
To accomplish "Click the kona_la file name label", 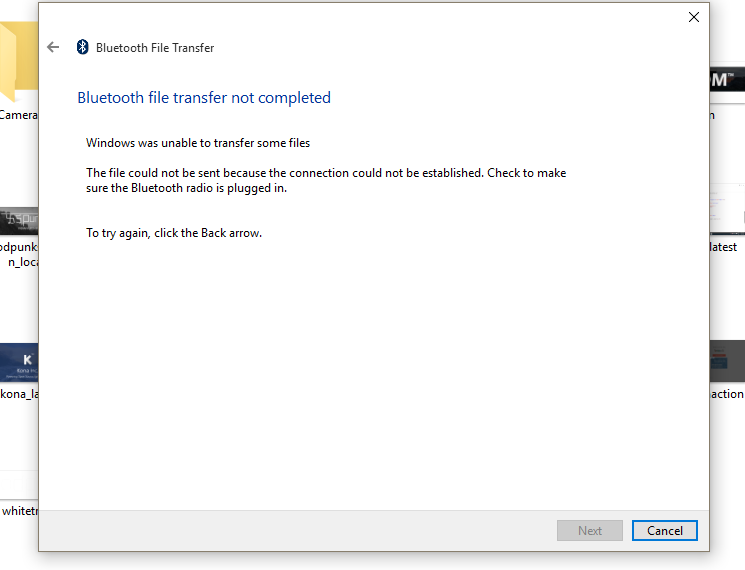I will click(x=19, y=394).
